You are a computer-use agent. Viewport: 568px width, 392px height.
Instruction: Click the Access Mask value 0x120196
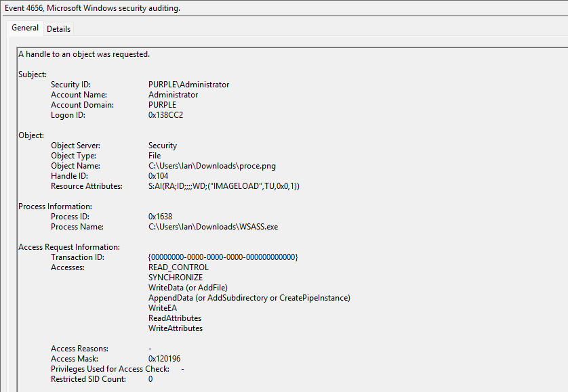(164, 359)
